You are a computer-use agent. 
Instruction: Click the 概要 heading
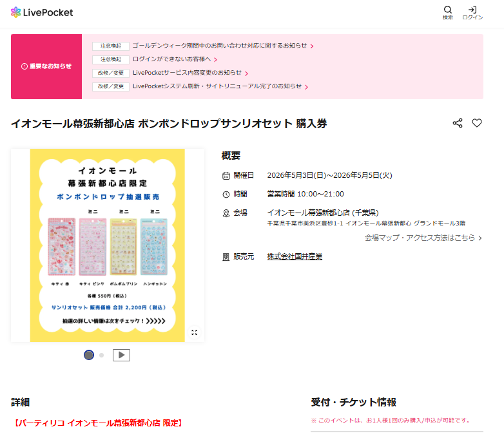(x=231, y=155)
